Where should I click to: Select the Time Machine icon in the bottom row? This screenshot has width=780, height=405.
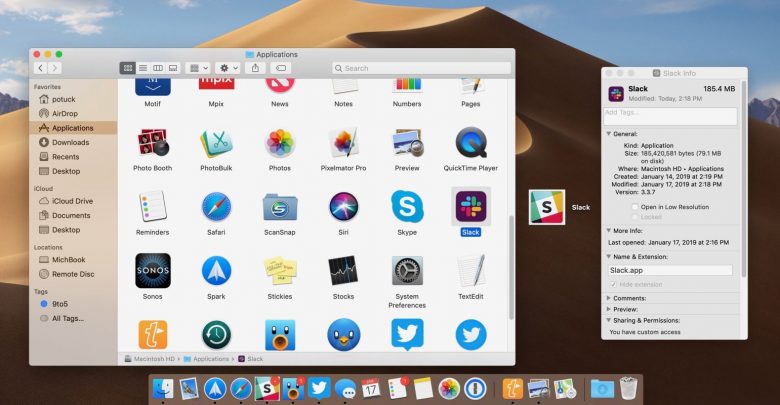[216, 335]
